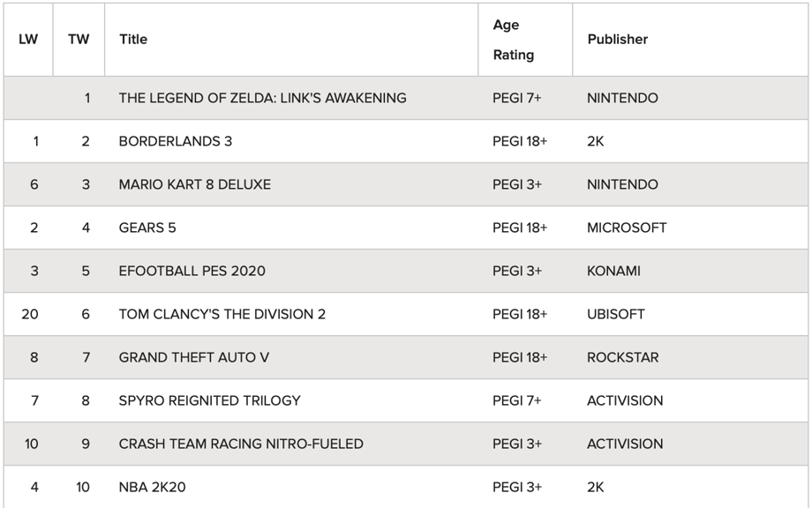
Task: Click the eFootball PES 2020 title
Action: click(192, 271)
